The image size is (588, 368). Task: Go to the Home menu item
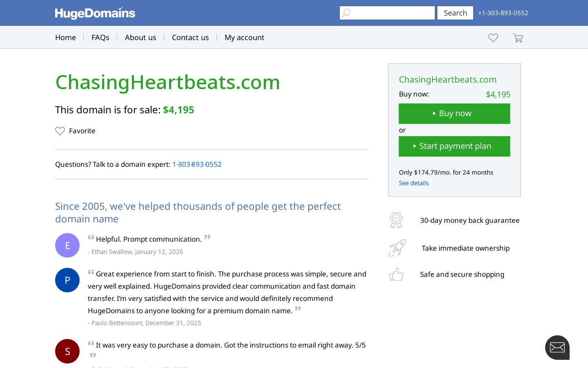tap(65, 37)
